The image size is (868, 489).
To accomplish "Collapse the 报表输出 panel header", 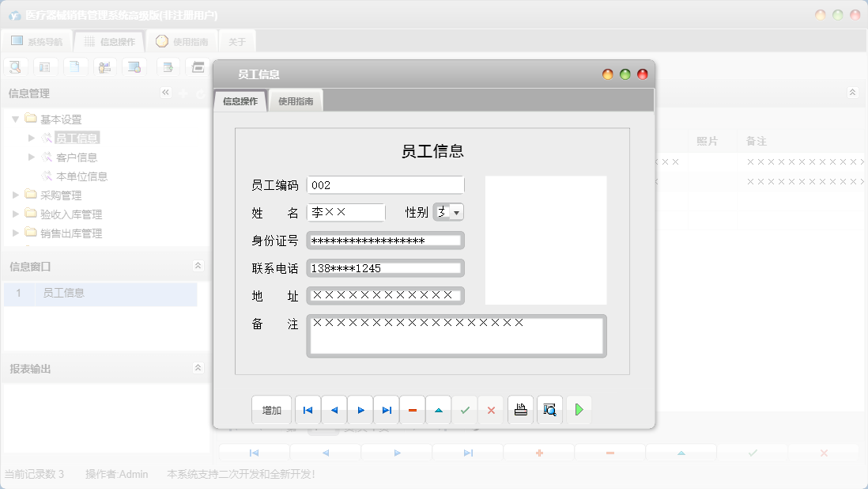I will [198, 366].
